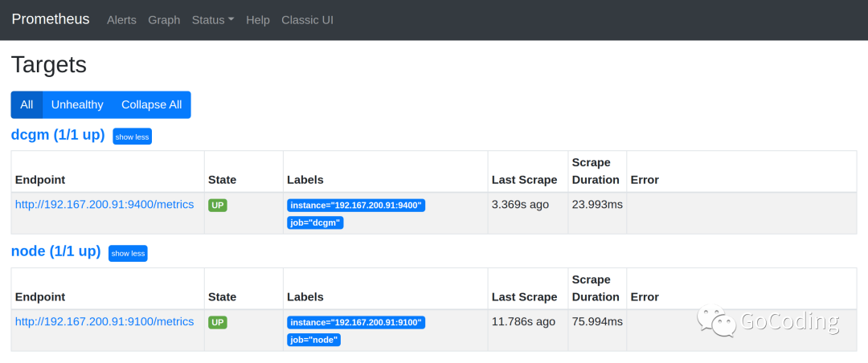Click the job="node" label badge
This screenshot has height=363, width=868.
[313, 340]
